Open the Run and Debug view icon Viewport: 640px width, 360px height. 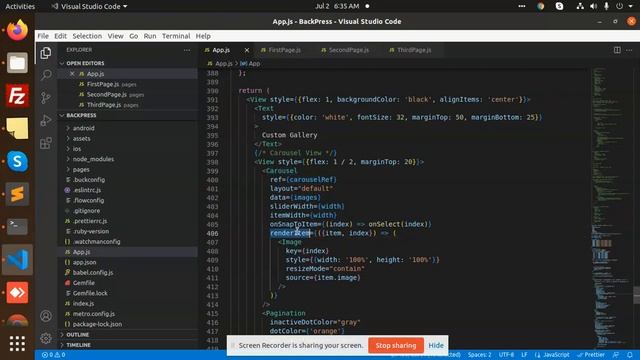tap(46, 120)
